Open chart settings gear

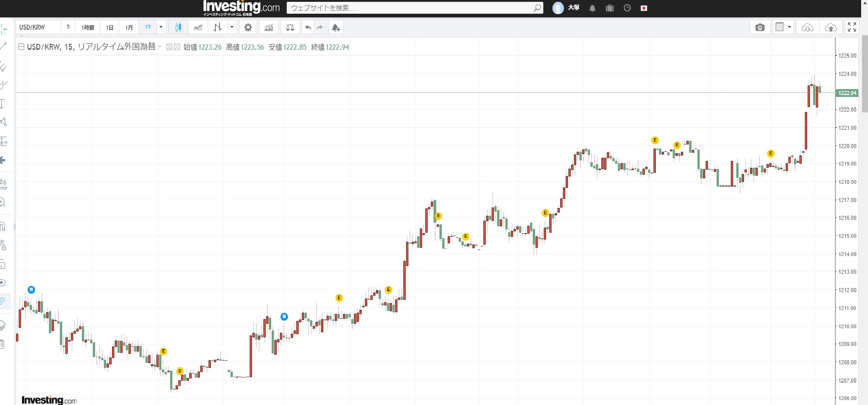coord(248,27)
